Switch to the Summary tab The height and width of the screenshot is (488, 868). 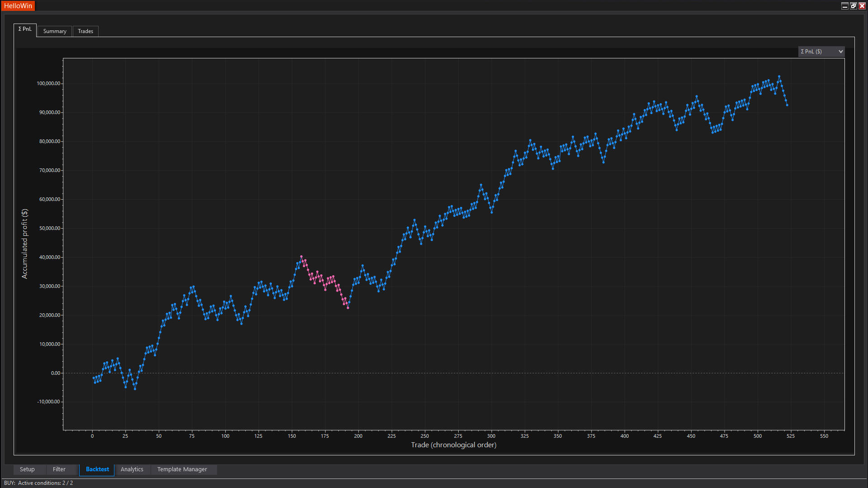[x=55, y=31]
